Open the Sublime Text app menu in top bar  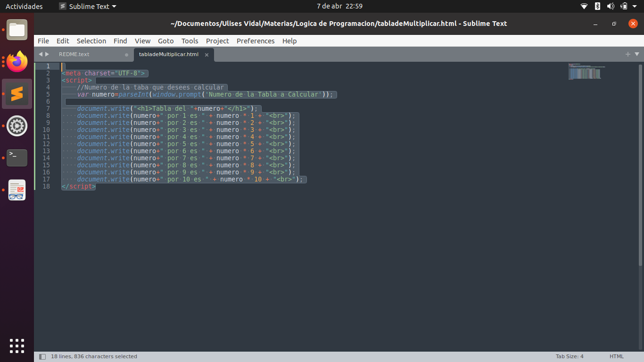(x=88, y=6)
